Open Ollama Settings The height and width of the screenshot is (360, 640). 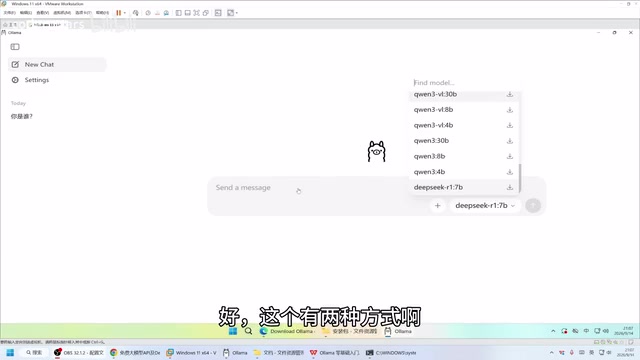(x=57, y=80)
